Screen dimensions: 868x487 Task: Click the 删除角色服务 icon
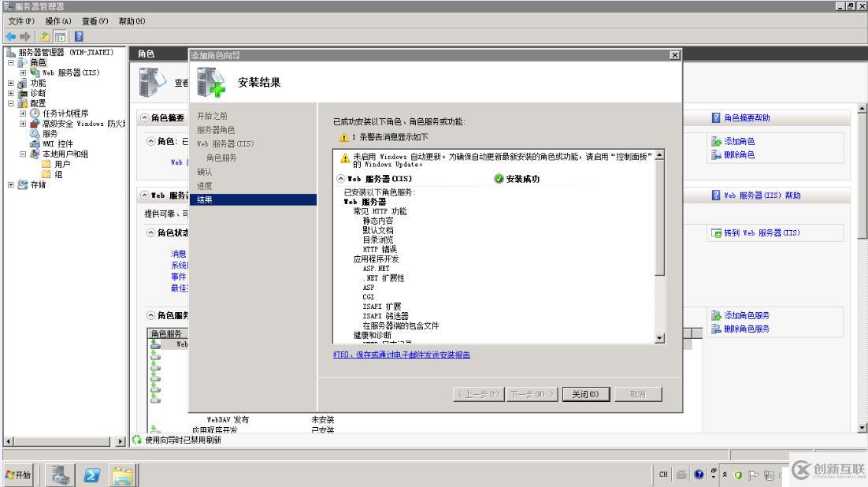tap(716, 329)
